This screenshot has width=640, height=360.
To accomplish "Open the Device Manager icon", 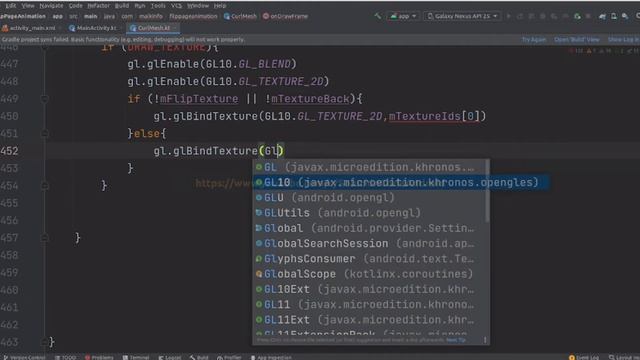I will (614, 16).
